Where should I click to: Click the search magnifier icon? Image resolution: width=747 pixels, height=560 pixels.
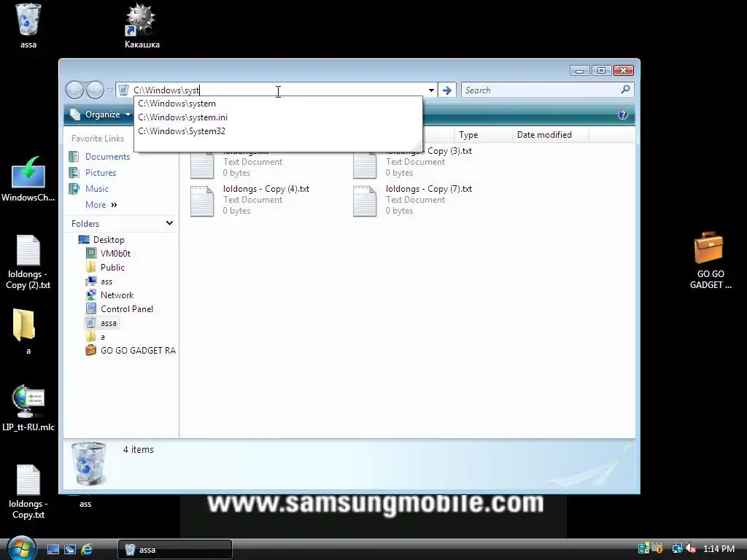point(625,90)
